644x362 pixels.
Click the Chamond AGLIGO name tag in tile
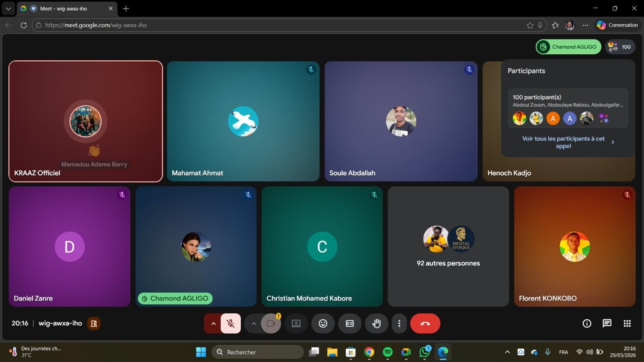175,298
